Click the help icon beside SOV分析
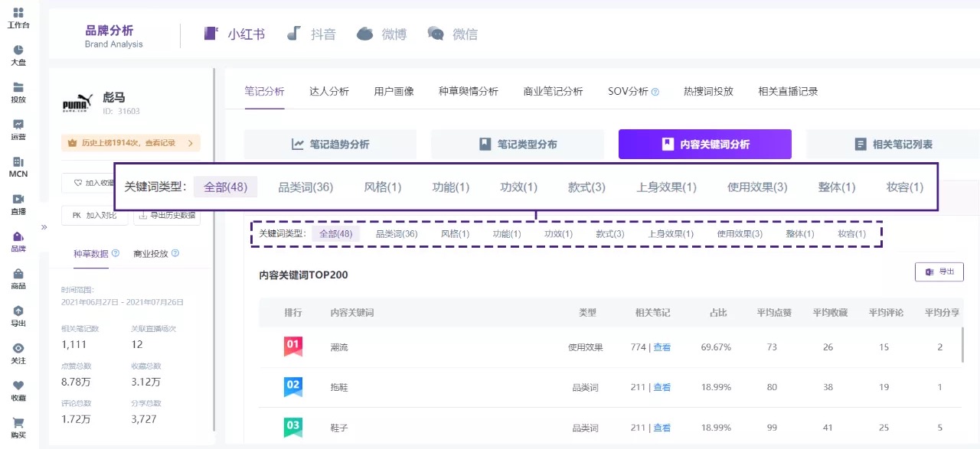The width and height of the screenshot is (980, 449). (655, 91)
